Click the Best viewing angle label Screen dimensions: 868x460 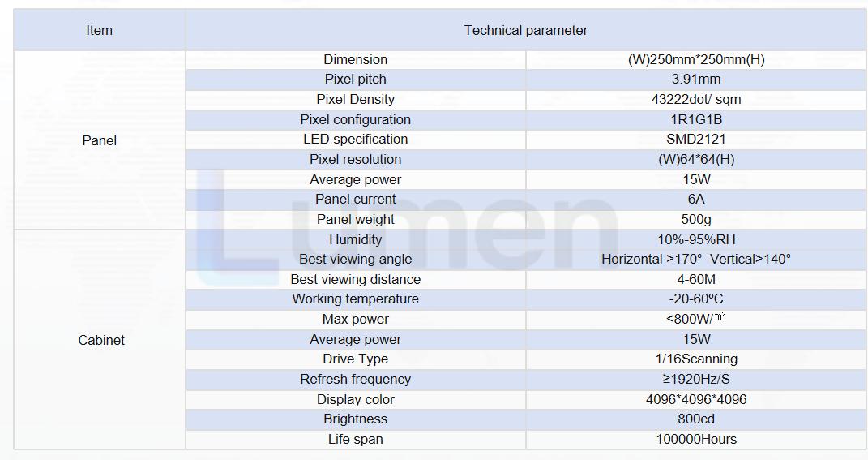pos(356,259)
